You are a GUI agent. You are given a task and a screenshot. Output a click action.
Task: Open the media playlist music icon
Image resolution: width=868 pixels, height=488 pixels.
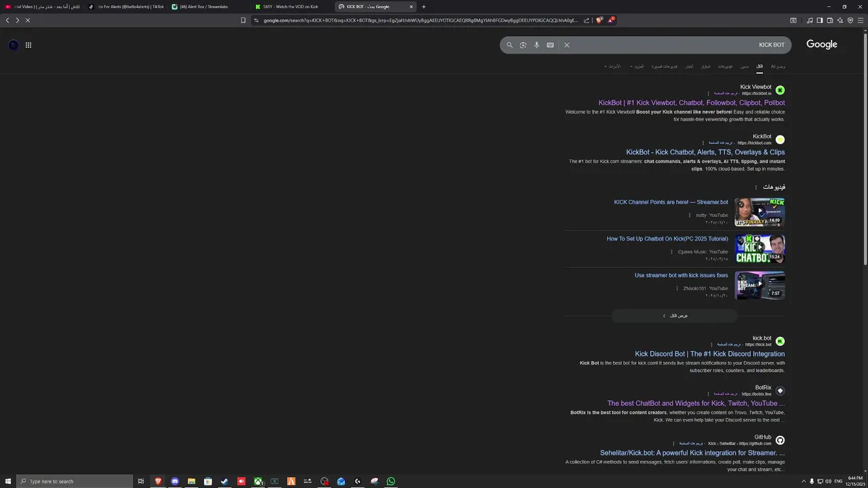point(809,20)
